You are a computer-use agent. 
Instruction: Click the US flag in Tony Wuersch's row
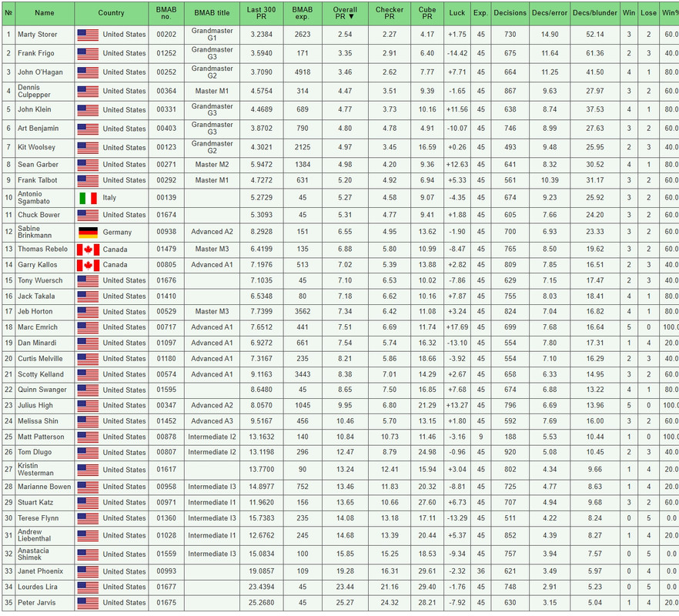(88, 281)
